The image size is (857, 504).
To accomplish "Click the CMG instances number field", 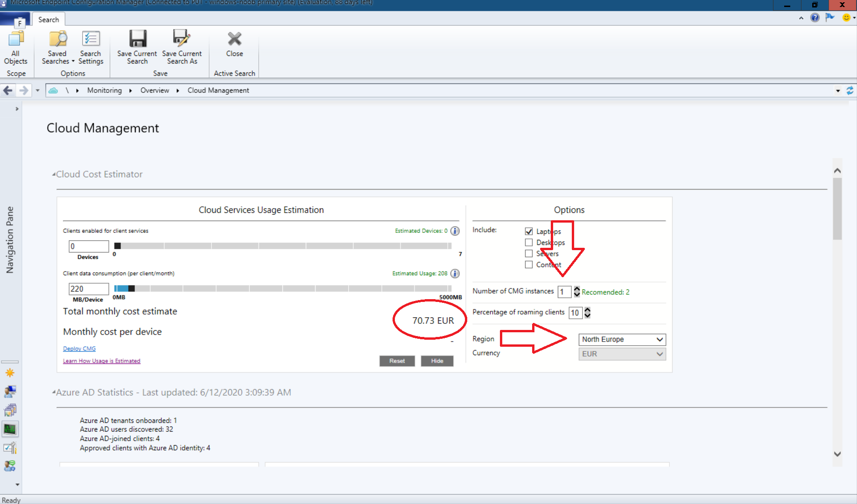I will (564, 292).
